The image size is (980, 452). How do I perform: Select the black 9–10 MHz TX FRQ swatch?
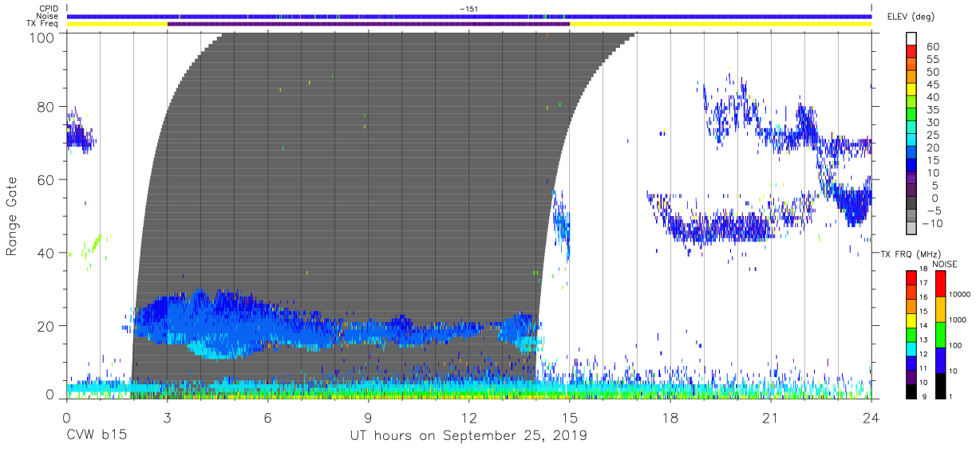pyautogui.click(x=911, y=391)
